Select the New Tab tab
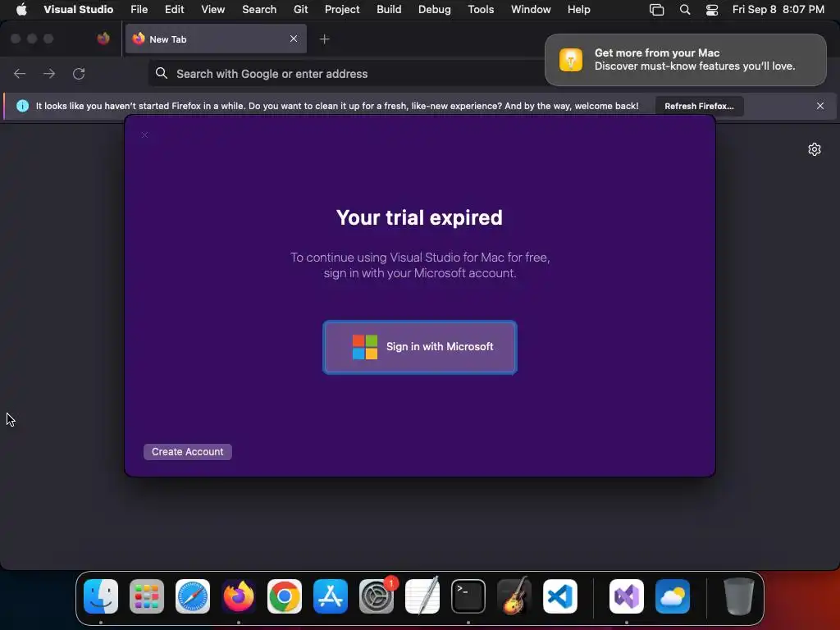The height and width of the screenshot is (630, 840). coord(216,39)
